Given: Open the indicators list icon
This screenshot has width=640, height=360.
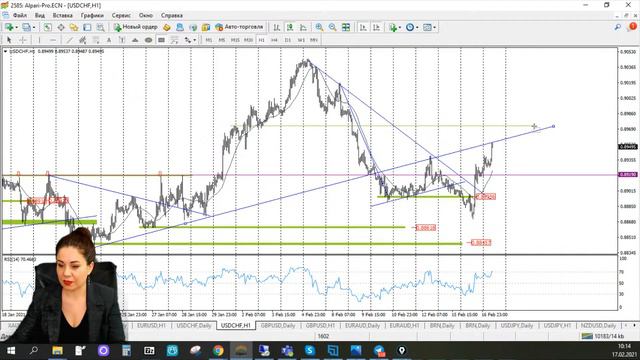Looking at the screenshot, I should click(x=393, y=27).
